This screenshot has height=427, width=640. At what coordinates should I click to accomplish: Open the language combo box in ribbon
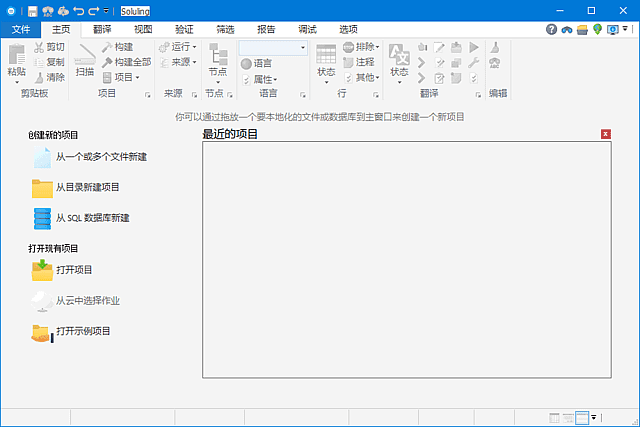click(273, 47)
